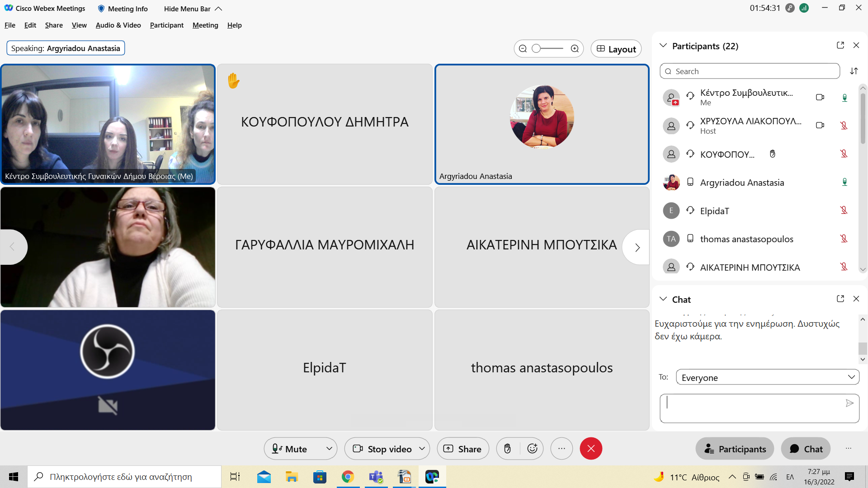The height and width of the screenshot is (488, 868).
Task: Click the encryption key icon in title bar
Action: coord(790,8)
